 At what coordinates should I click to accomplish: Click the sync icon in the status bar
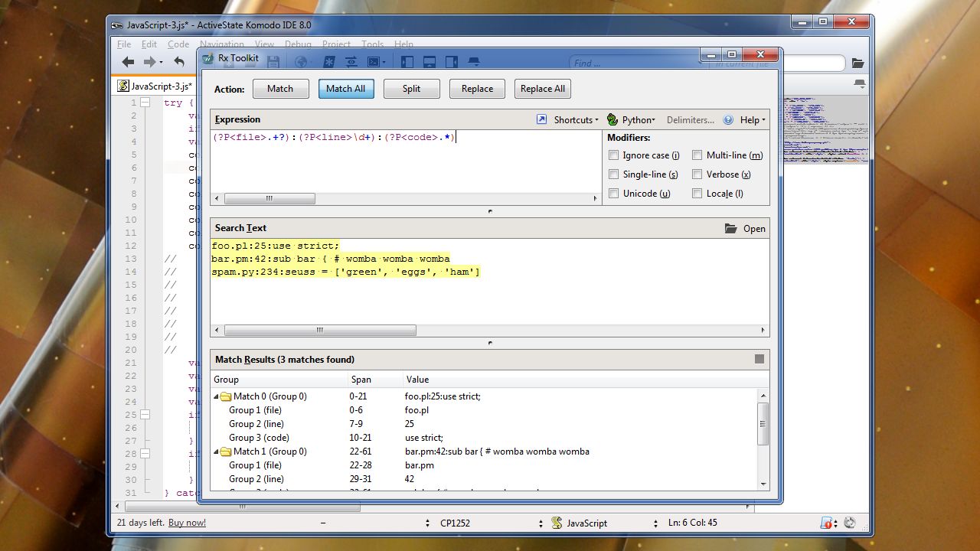coord(849,523)
